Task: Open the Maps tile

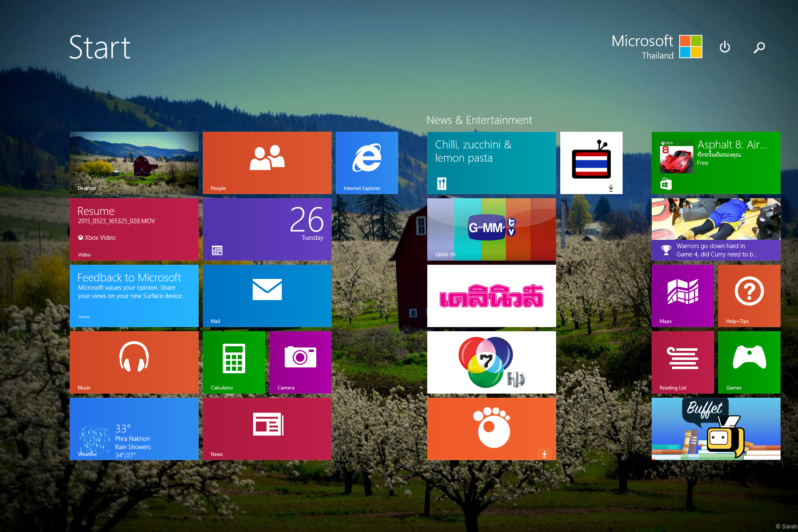Action: [x=682, y=296]
